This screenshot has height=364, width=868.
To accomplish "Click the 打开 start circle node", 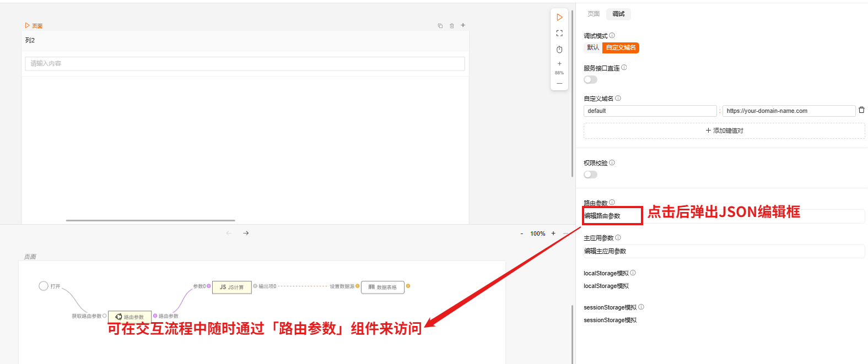I will pos(44,286).
